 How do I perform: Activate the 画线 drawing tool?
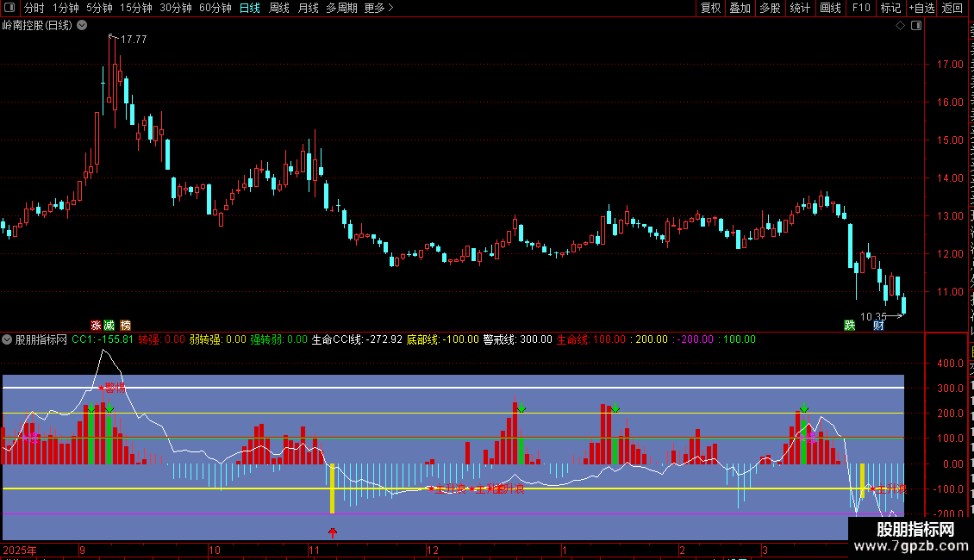[x=830, y=8]
